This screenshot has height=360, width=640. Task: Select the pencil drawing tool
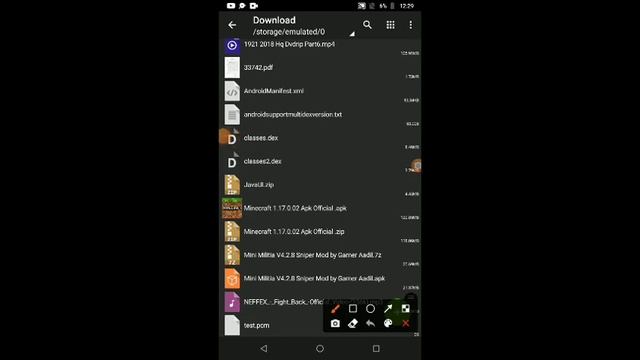tap(335, 309)
